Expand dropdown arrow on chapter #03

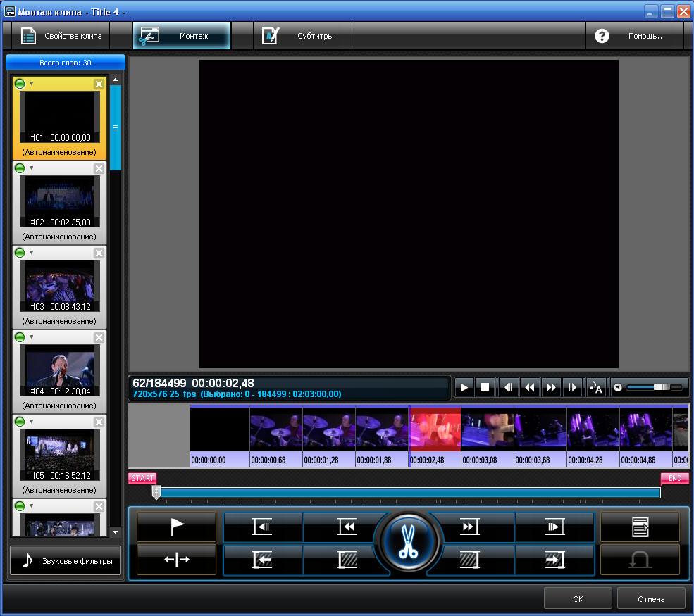coord(32,253)
